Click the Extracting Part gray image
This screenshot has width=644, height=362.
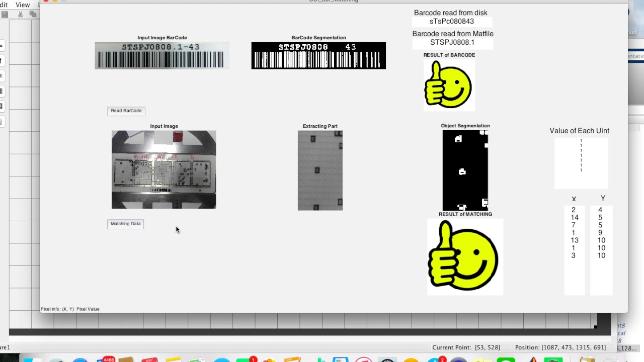click(x=320, y=170)
